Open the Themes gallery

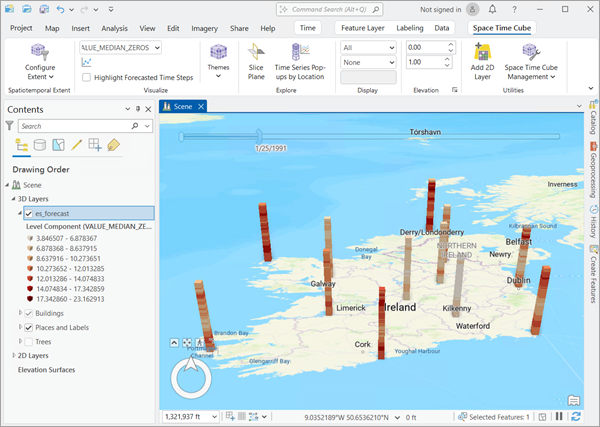218,61
